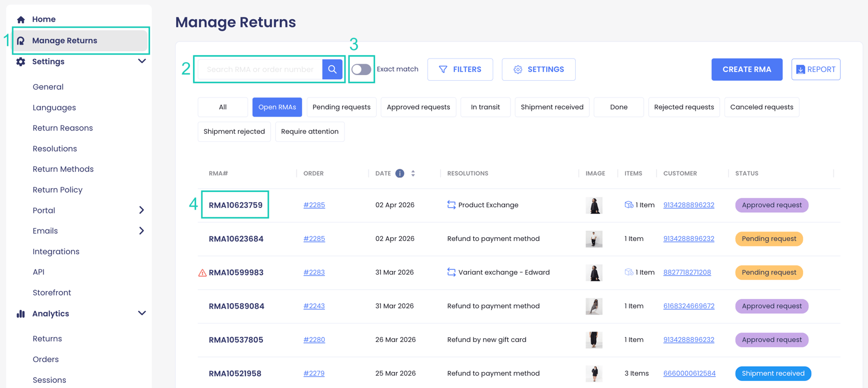Collapse the Analytics section chevron
868x388 pixels.
[x=142, y=313]
